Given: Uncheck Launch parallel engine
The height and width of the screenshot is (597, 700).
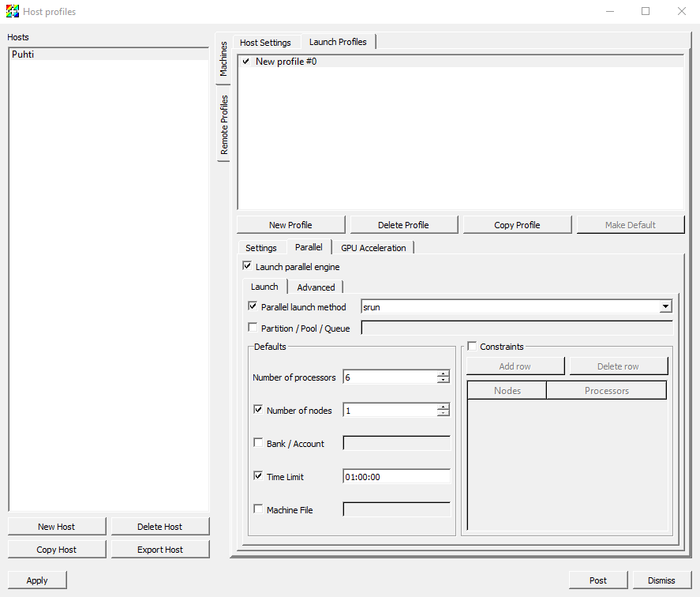Looking at the screenshot, I should [247, 266].
